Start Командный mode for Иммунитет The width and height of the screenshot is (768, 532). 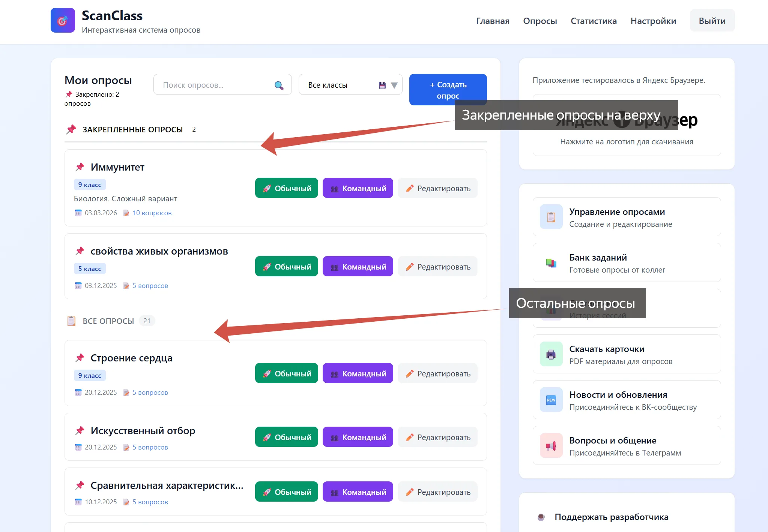pyautogui.click(x=358, y=188)
